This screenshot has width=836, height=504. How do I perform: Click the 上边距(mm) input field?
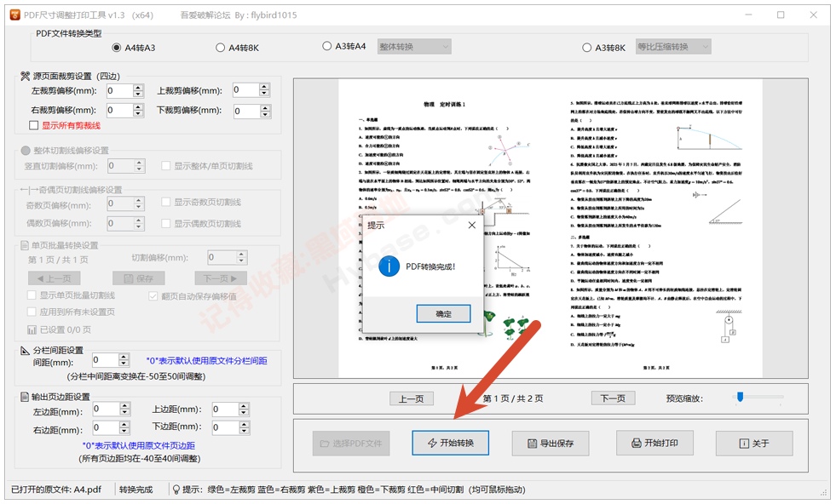pos(225,409)
